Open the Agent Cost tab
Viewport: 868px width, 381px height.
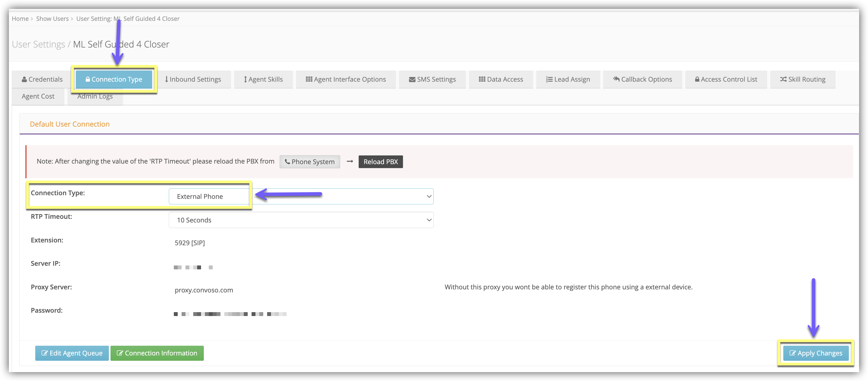point(38,96)
